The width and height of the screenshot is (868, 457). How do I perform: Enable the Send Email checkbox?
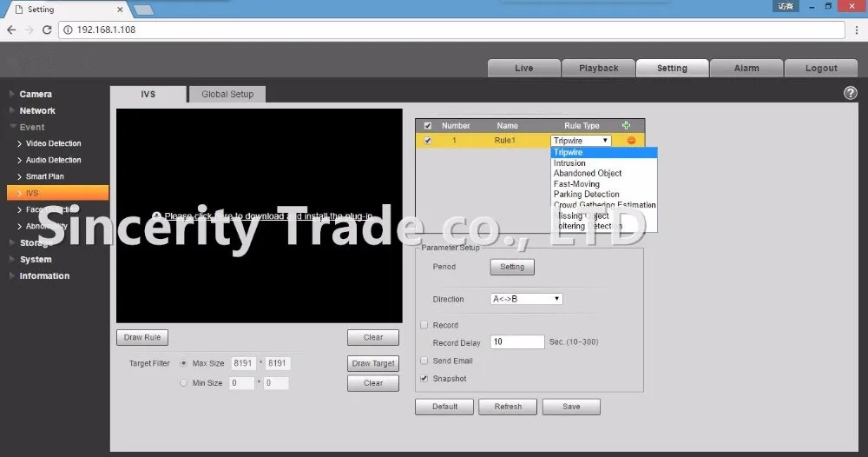[x=424, y=361]
